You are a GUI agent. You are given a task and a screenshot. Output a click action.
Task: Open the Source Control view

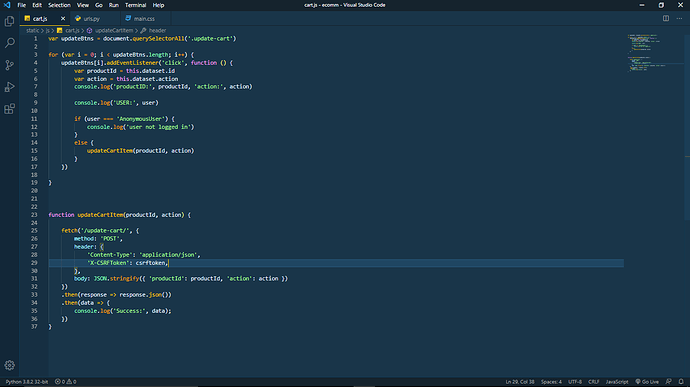(9, 65)
